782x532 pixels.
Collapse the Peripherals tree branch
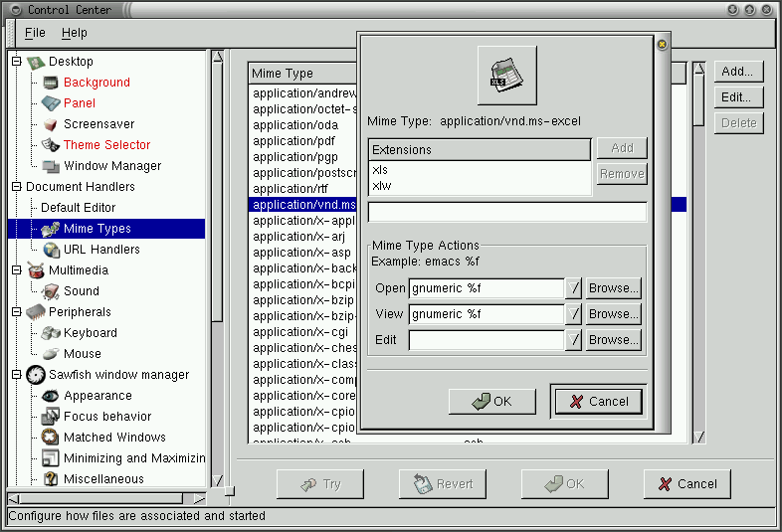17,312
